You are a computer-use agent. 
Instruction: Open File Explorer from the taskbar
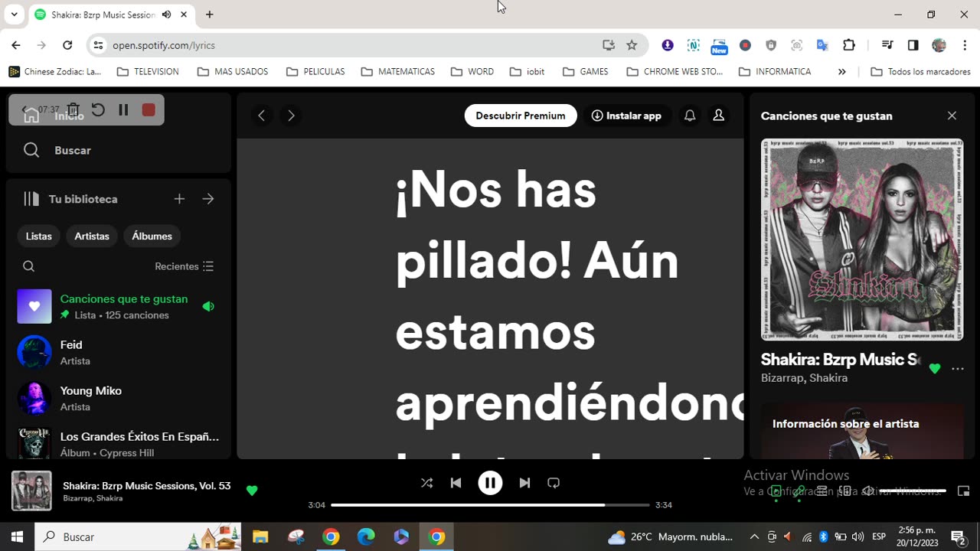click(260, 537)
